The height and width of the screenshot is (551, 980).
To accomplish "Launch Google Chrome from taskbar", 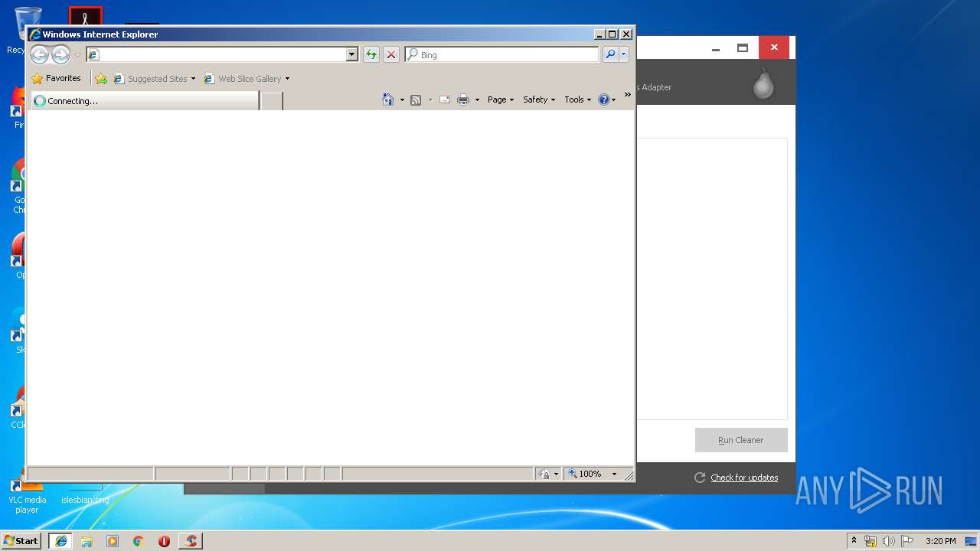I will [138, 541].
